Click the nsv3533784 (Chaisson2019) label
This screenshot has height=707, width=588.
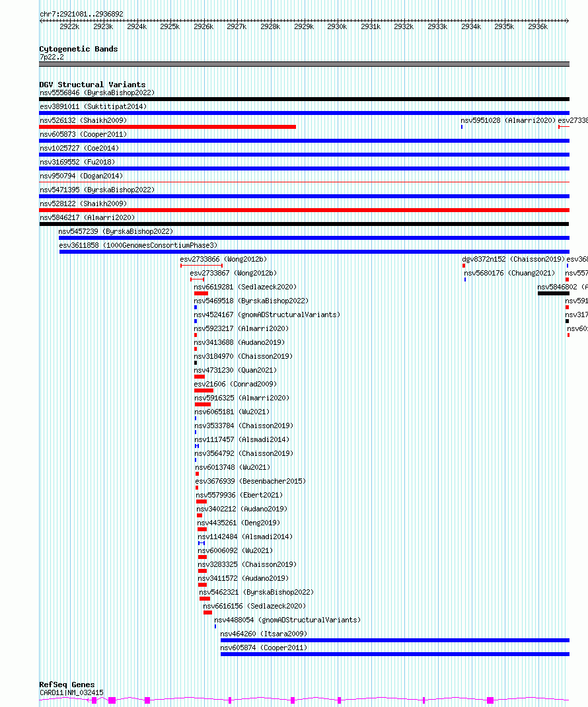click(244, 426)
